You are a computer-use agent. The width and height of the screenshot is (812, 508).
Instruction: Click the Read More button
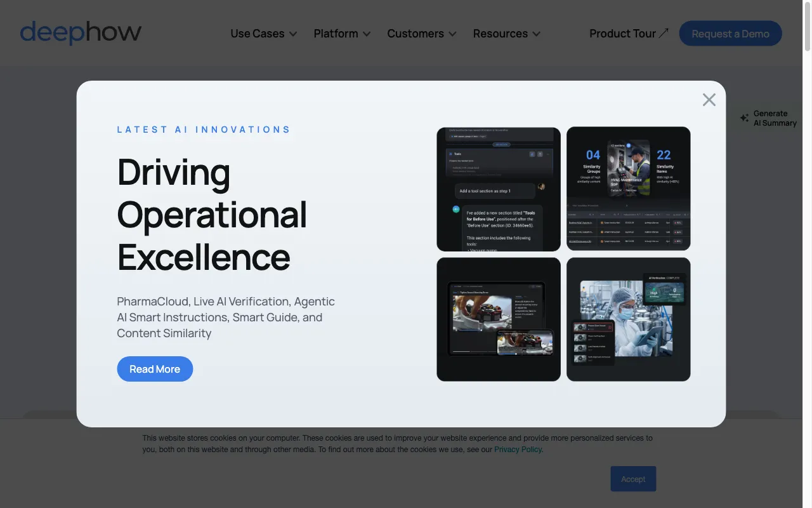155,369
